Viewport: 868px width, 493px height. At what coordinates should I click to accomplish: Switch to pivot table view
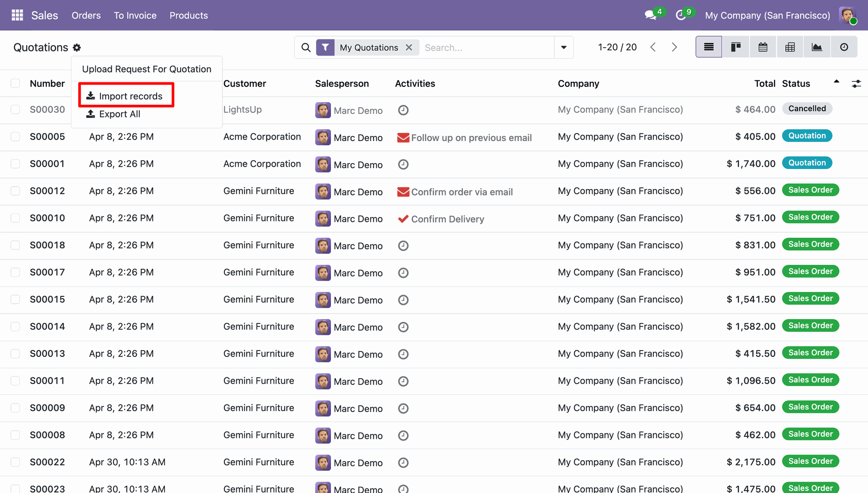point(790,47)
